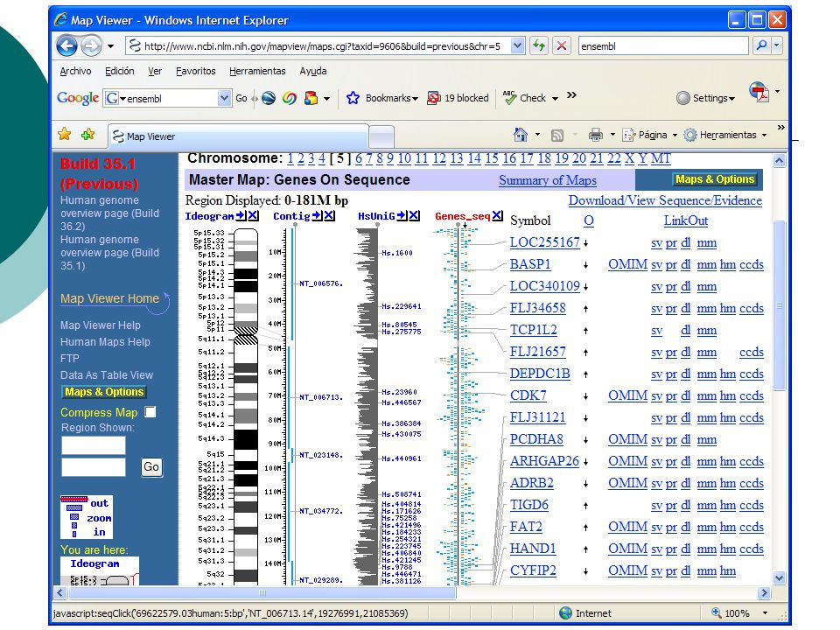Remove the Ideogram map with its X icon
The height and width of the screenshot is (630, 840).
tap(254, 215)
